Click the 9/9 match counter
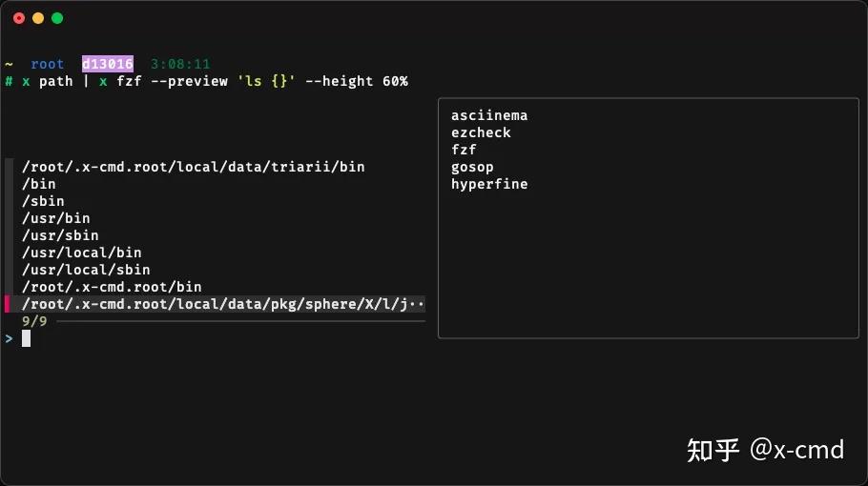This screenshot has width=868, height=486. click(x=34, y=321)
